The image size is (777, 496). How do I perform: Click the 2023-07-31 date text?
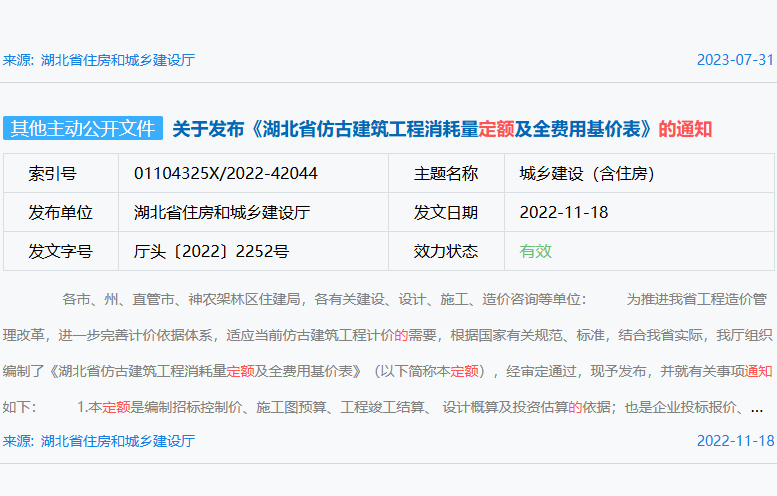click(x=735, y=60)
